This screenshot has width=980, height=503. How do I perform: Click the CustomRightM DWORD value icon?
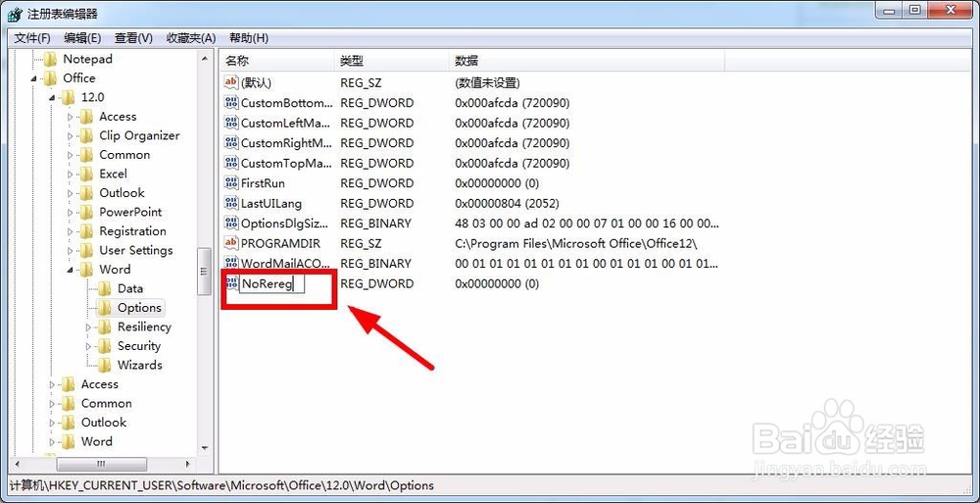pos(231,142)
